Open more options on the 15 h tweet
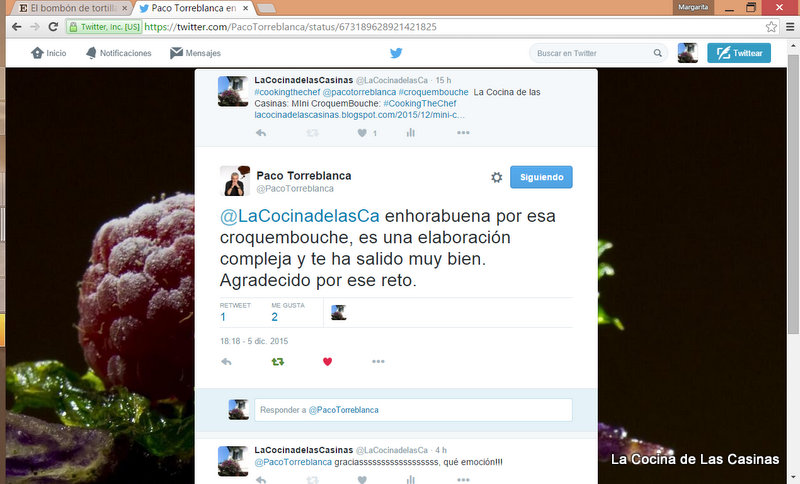Image resolution: width=800 pixels, height=484 pixels. (x=463, y=133)
